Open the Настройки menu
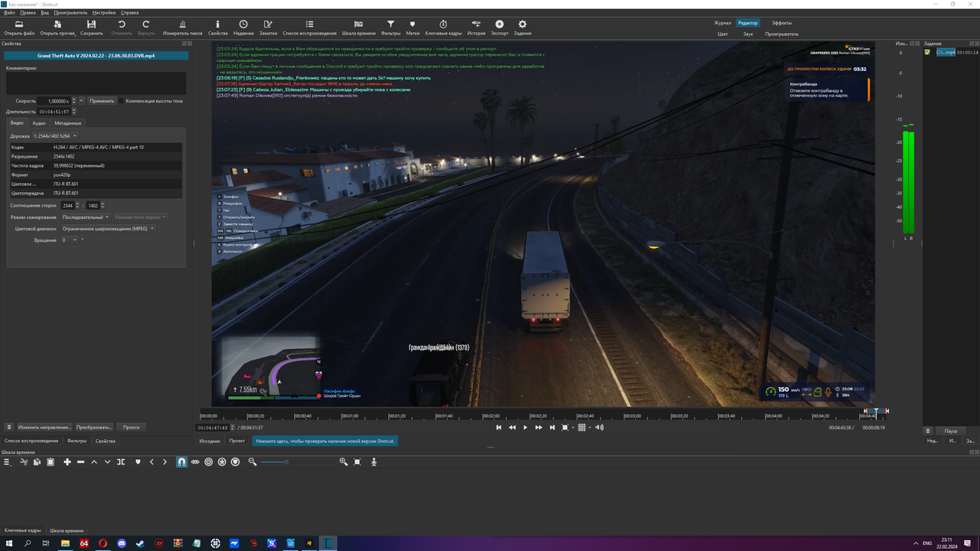This screenshot has height=551, width=980. [104, 13]
